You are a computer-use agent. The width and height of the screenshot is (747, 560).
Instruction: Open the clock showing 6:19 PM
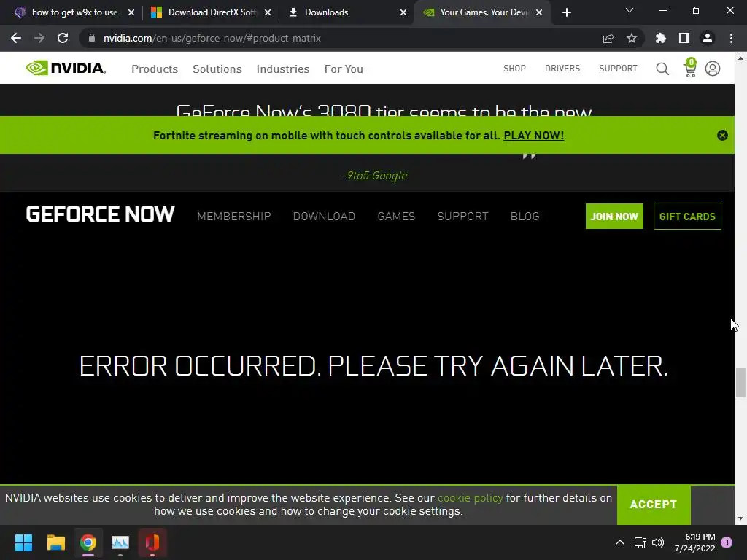(694, 542)
